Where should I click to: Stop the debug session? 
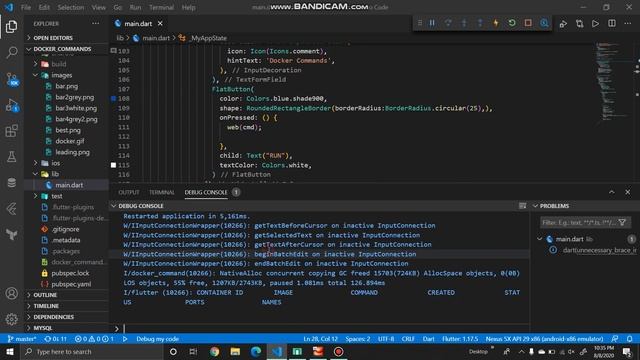(528, 23)
